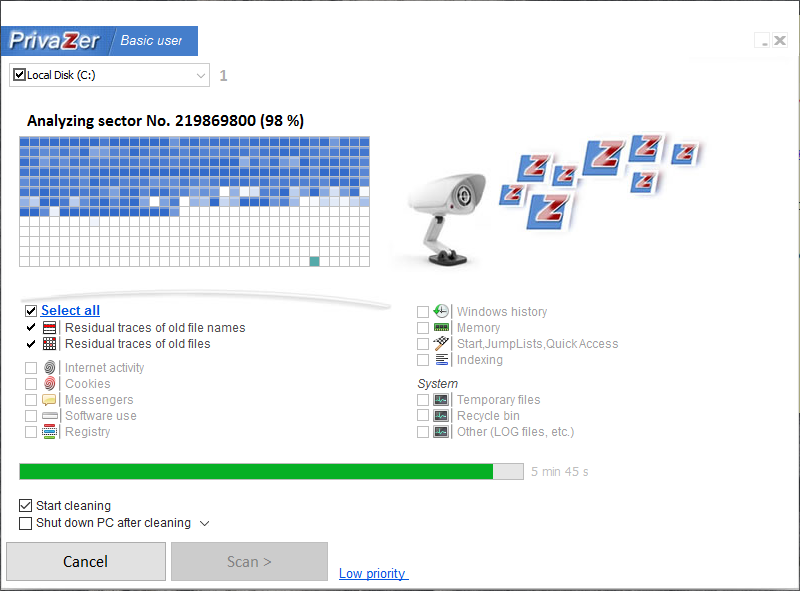Click the Start, JumpLists, Quick Access icon
The image size is (800, 591).
click(x=441, y=343)
